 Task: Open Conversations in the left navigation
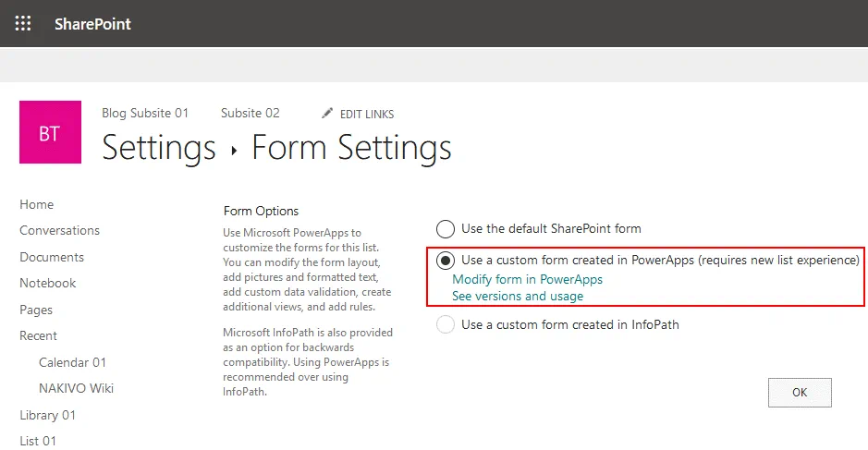point(60,230)
